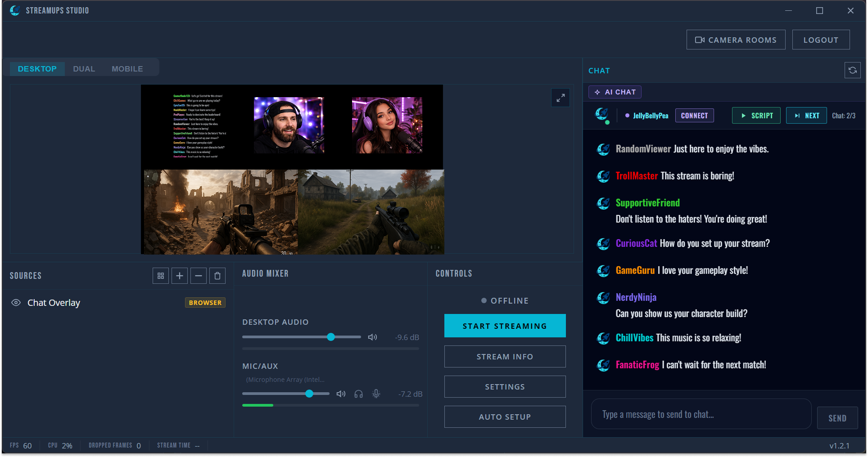This screenshot has height=457, width=868.
Task: Add a new source with the plus icon
Action: [x=180, y=275]
